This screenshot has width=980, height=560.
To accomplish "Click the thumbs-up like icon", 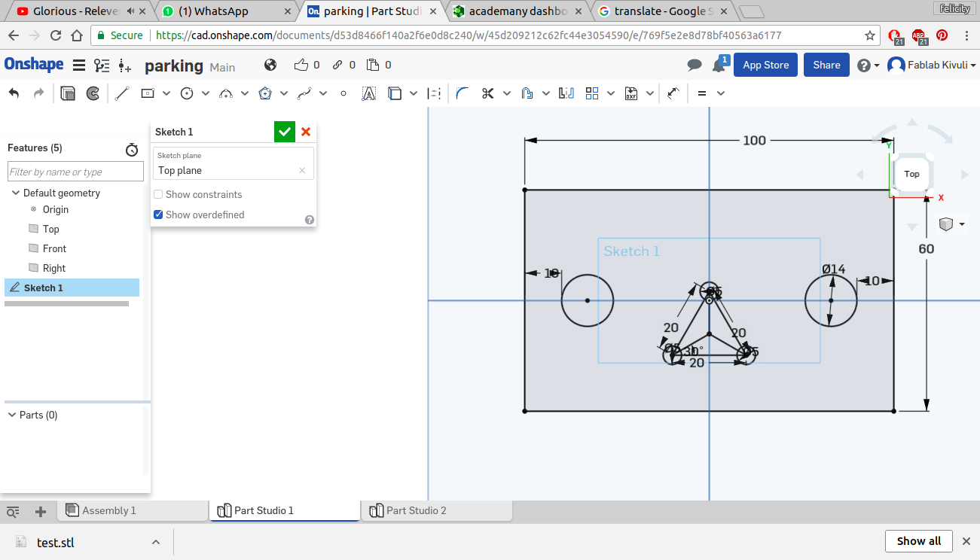I will tap(301, 65).
